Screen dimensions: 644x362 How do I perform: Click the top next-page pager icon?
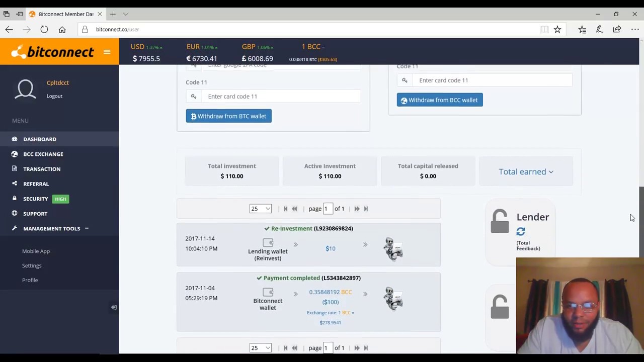(x=357, y=209)
